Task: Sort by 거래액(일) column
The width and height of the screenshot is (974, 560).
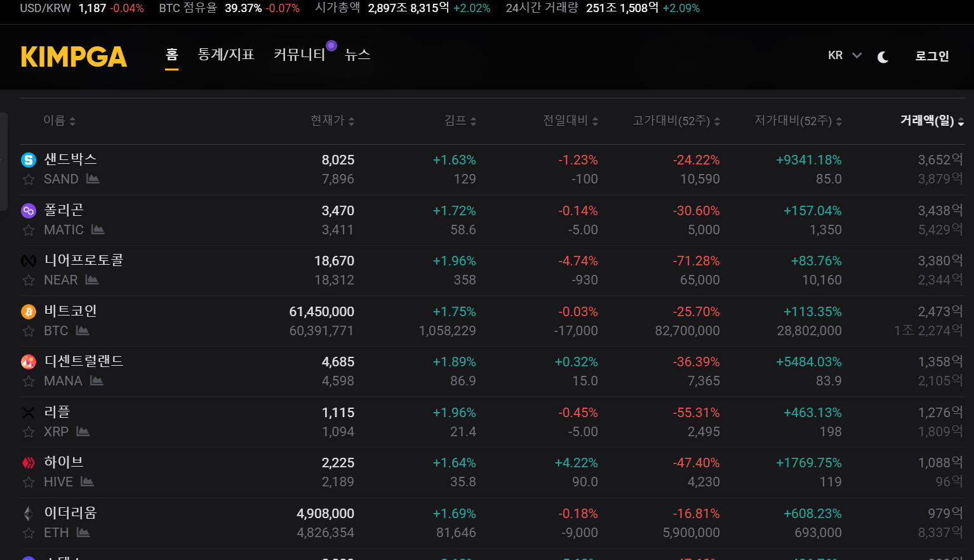Action: [x=932, y=121]
